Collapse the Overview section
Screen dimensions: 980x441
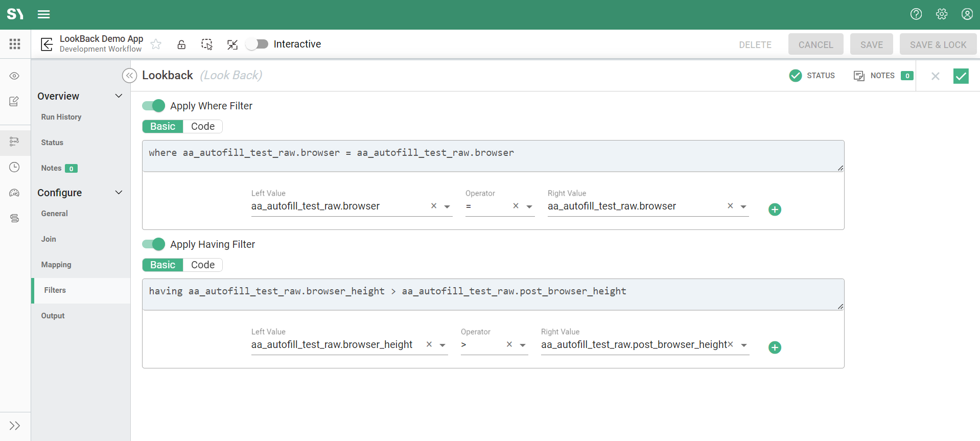click(119, 96)
